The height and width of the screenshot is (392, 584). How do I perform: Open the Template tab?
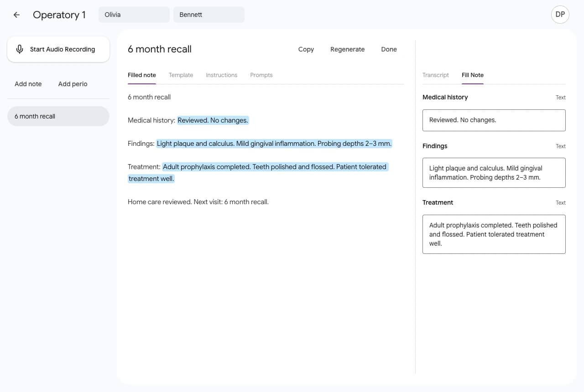[181, 75]
